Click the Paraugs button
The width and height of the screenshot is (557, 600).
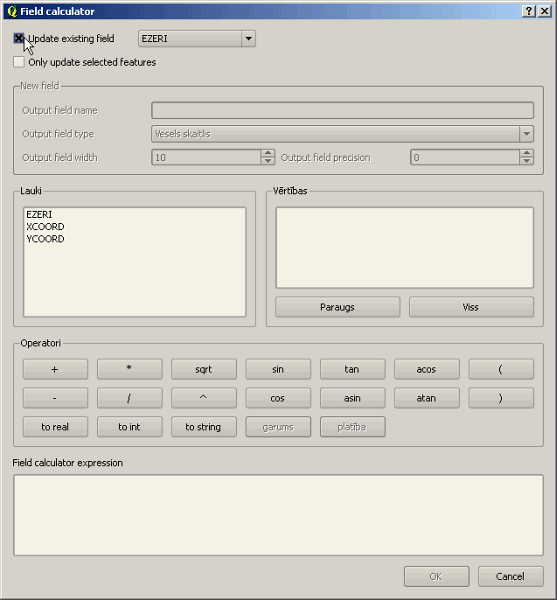337,307
